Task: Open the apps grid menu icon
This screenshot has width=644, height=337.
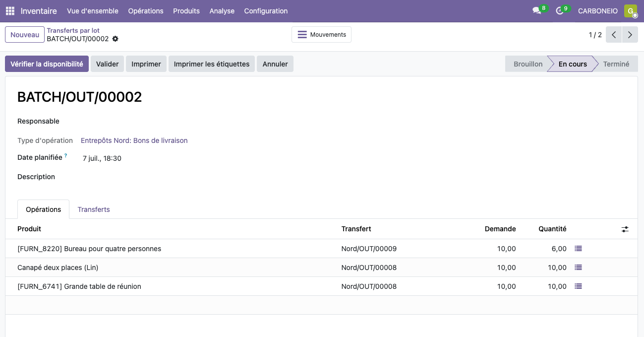Action: click(x=10, y=11)
